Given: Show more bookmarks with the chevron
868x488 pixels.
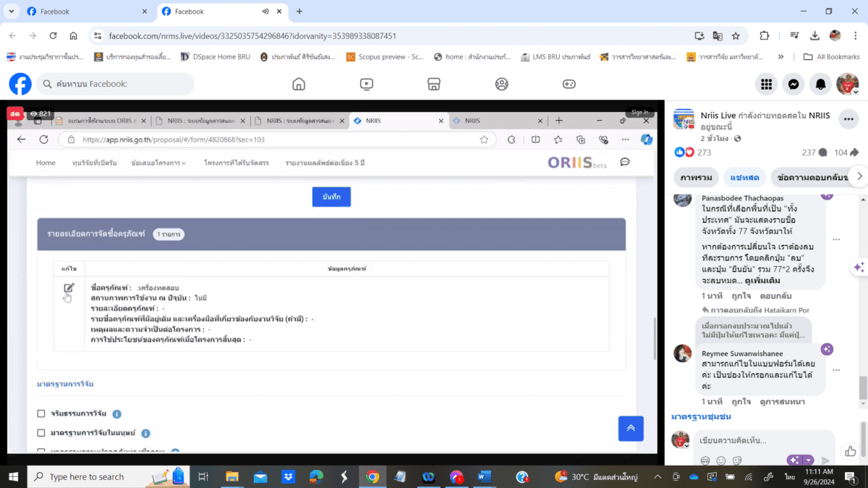Looking at the screenshot, I should (x=780, y=56).
